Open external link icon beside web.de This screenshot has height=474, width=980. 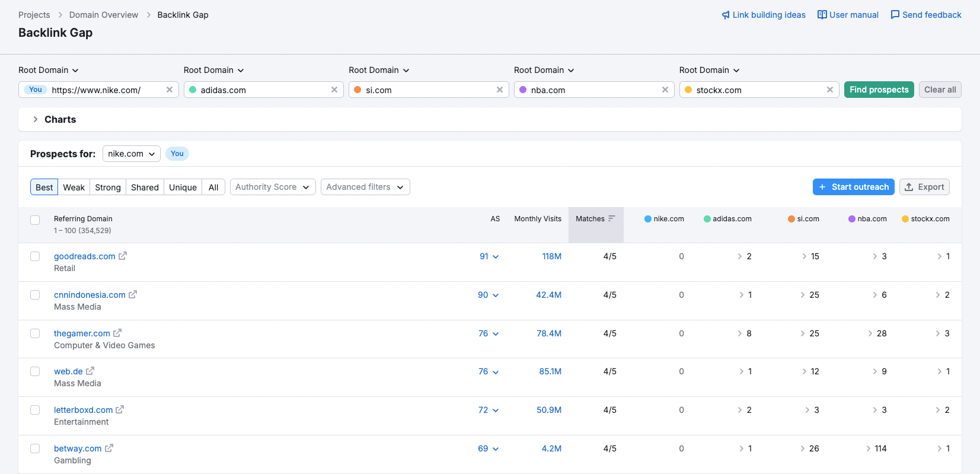click(x=90, y=371)
